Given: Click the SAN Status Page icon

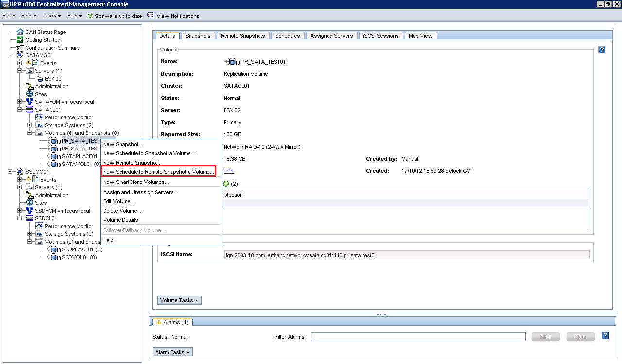Looking at the screenshot, I should click(x=20, y=32).
